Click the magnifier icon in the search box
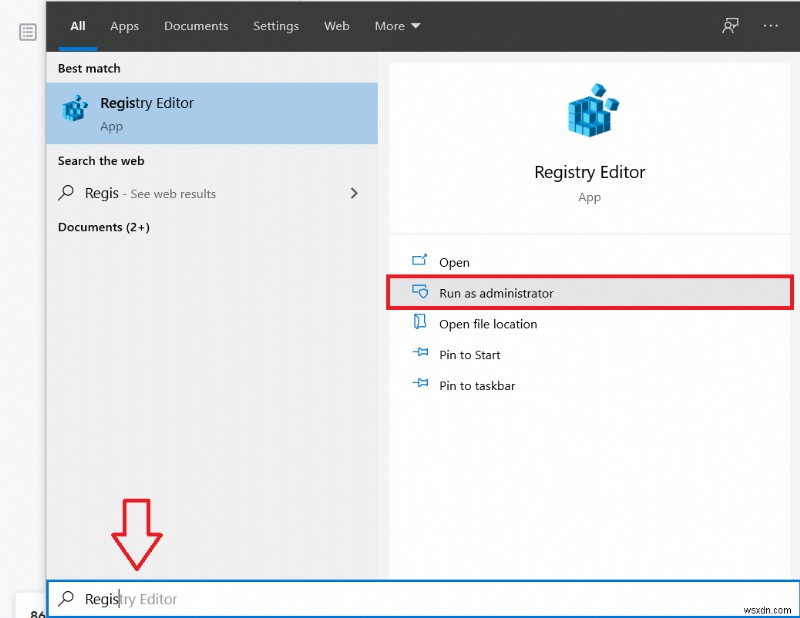Image resolution: width=800 pixels, height=618 pixels. point(65,598)
